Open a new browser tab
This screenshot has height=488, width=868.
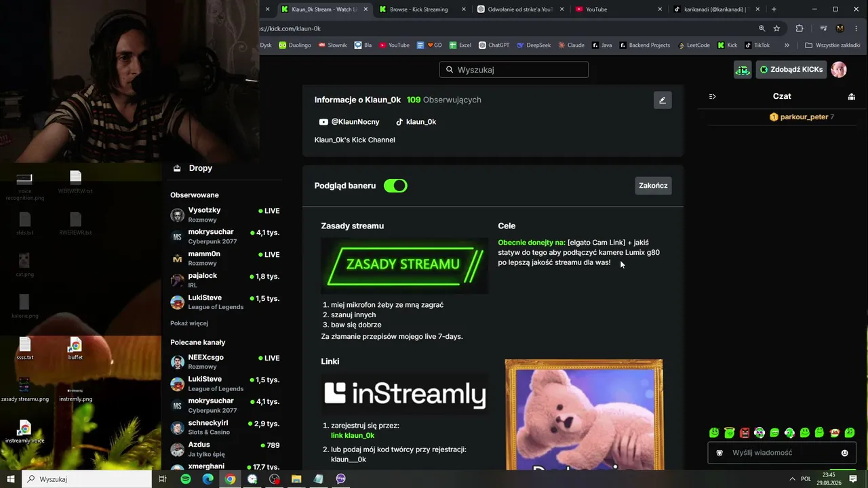774,9
